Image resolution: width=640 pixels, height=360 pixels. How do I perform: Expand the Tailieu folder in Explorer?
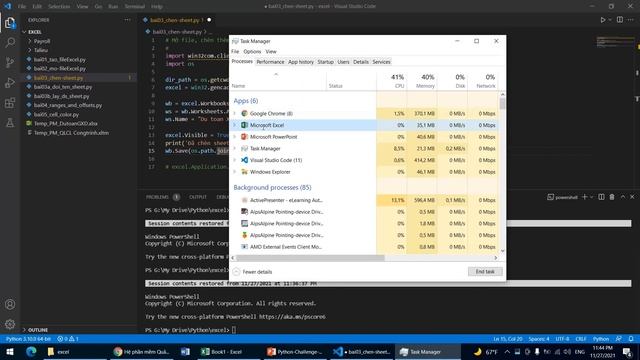[30, 50]
